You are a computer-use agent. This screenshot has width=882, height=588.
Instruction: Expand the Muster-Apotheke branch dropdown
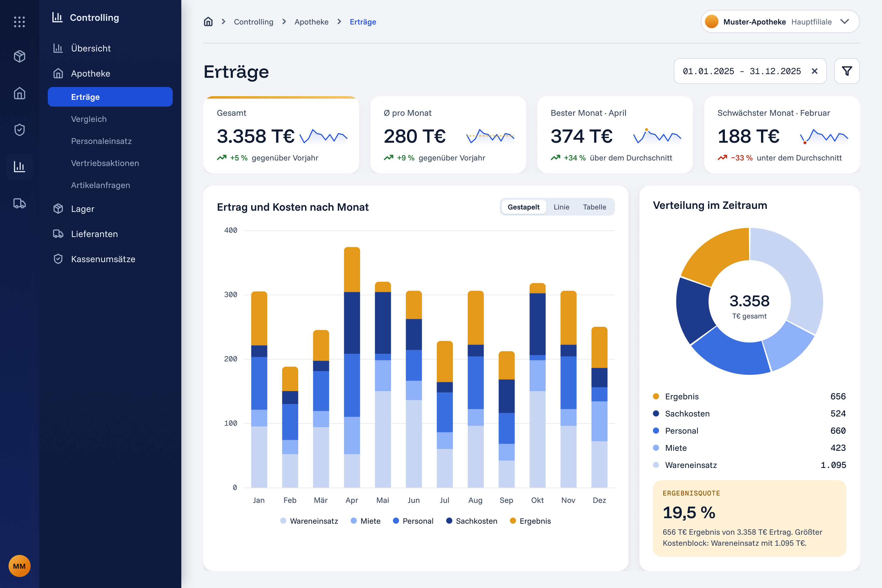click(780, 22)
